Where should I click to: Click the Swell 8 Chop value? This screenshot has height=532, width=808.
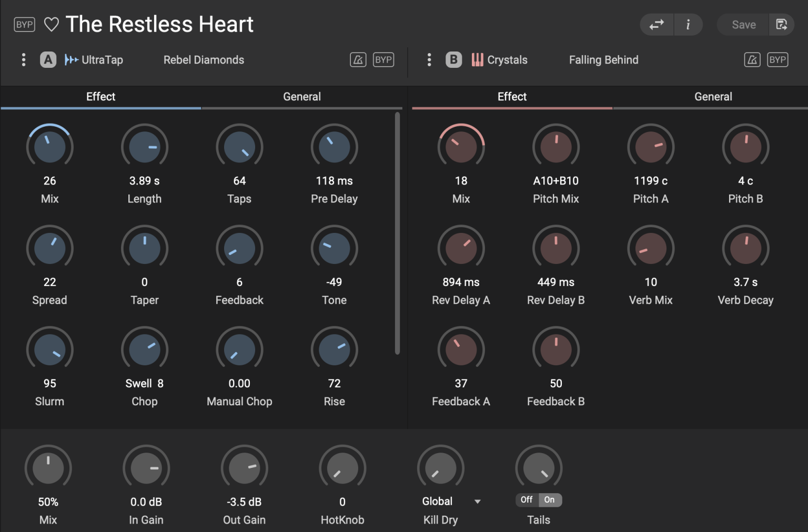(x=145, y=384)
